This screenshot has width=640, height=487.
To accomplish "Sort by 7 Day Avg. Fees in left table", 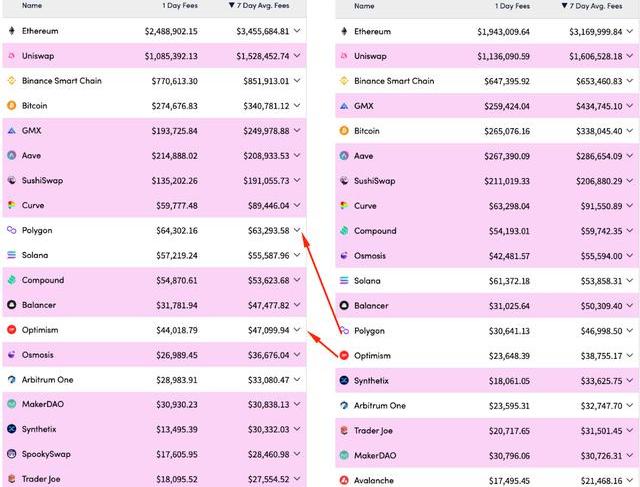I will tap(259, 5).
